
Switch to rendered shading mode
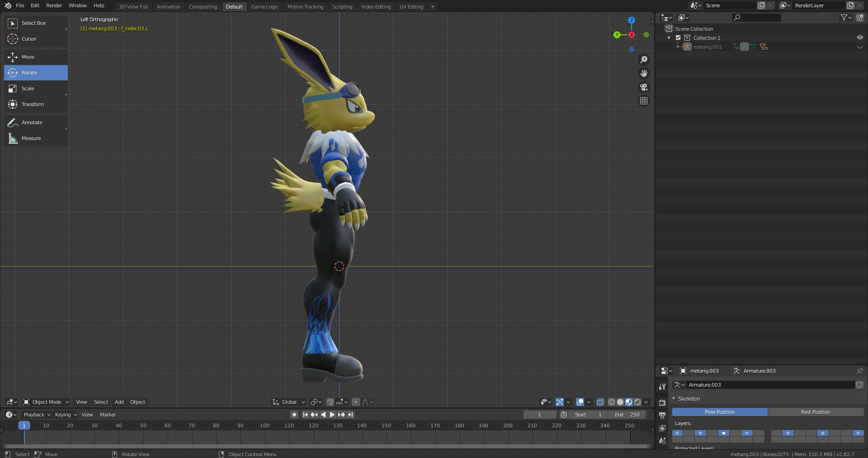637,402
